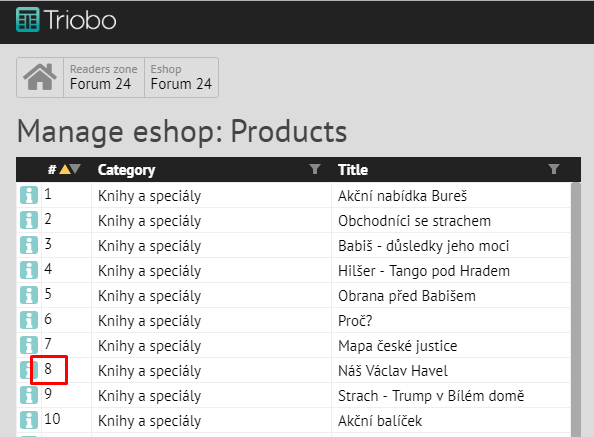
Task: Open info icon for product 1
Action: pyautogui.click(x=29, y=195)
